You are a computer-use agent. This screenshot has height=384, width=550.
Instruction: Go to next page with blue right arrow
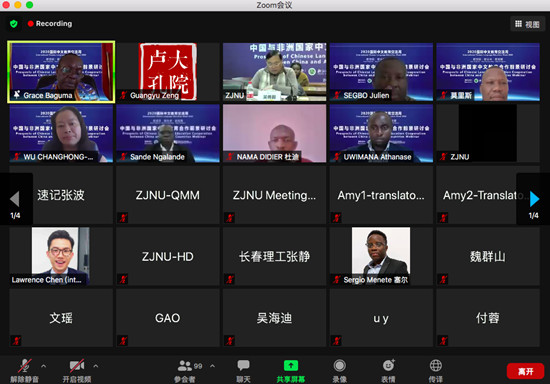(534, 199)
